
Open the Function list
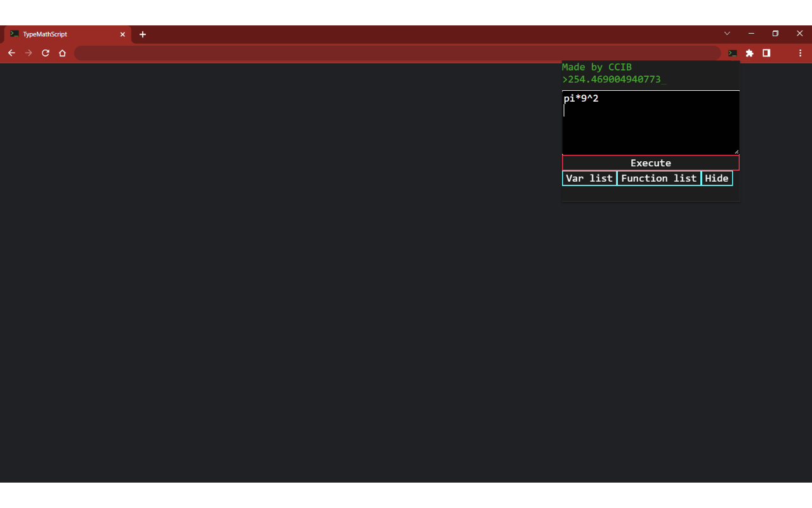coord(659,178)
